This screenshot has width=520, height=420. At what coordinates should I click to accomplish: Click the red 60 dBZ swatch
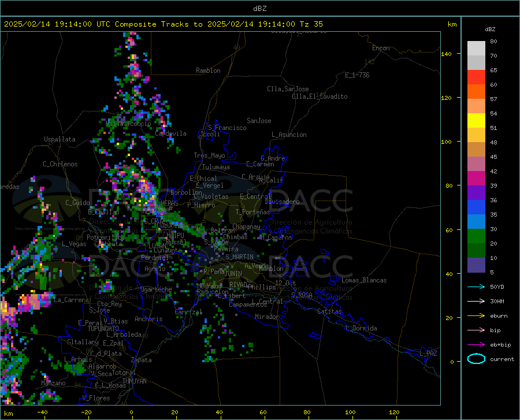click(476, 77)
